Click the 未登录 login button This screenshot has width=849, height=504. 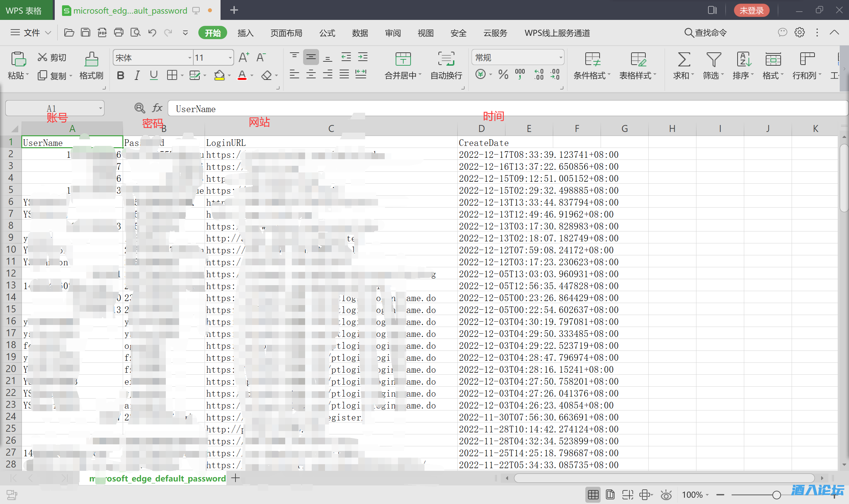pos(751,10)
